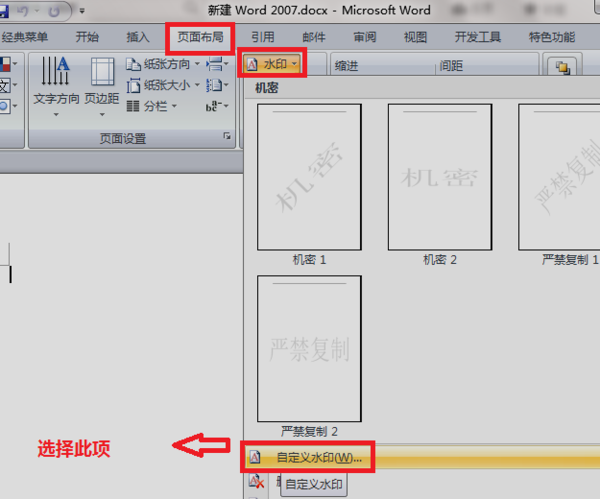Viewport: 600px width, 499px height.
Task: Open the 审阅 tab
Action: point(365,37)
